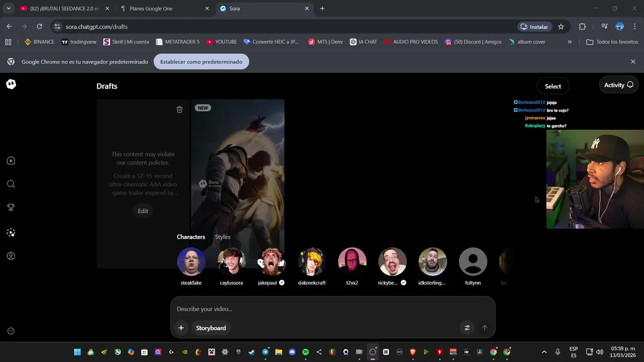Viewport: 644px width, 362px height.
Task: Open the three-dot more menu in sidebar
Action: (x=11, y=331)
